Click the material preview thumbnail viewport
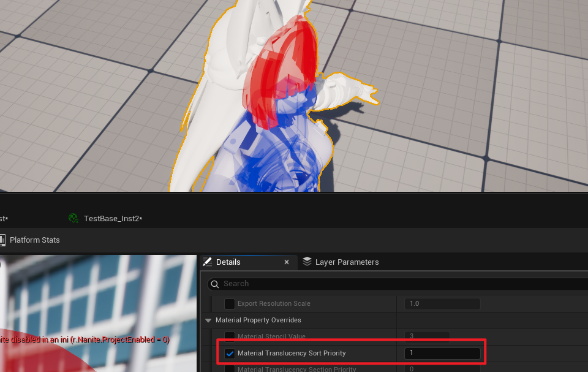Viewport: 588px width, 372px height. click(98, 313)
